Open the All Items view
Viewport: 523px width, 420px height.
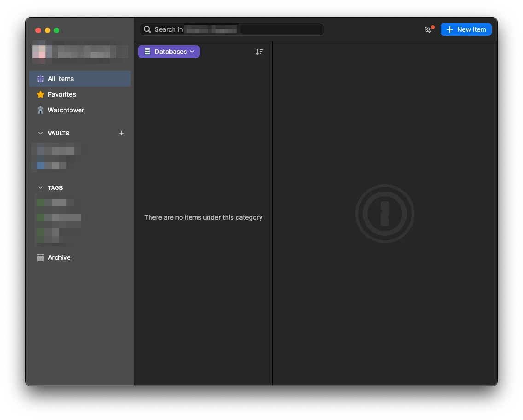(x=80, y=79)
